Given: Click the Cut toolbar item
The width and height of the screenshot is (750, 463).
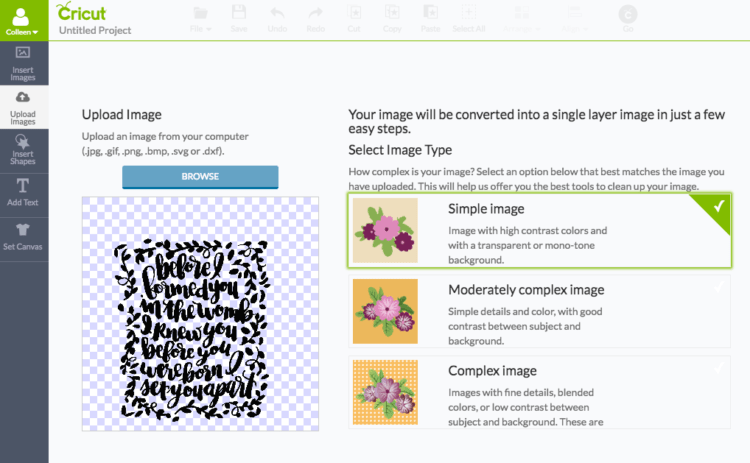Looking at the screenshot, I should pos(353,19).
